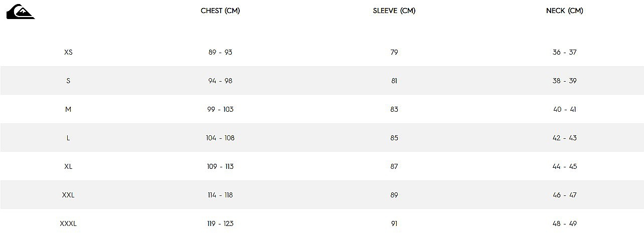Select neck measurement 44 - 45
Image resolution: width=644 pixels, height=243 pixels.
(565, 166)
